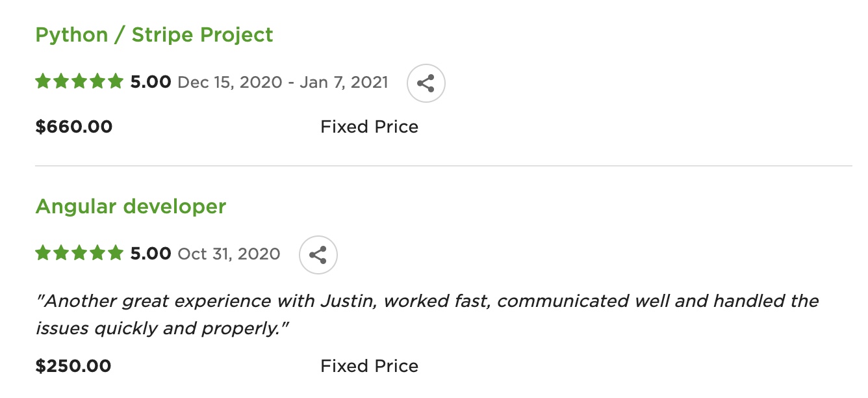Click the $660.00 amount

pos(74,127)
